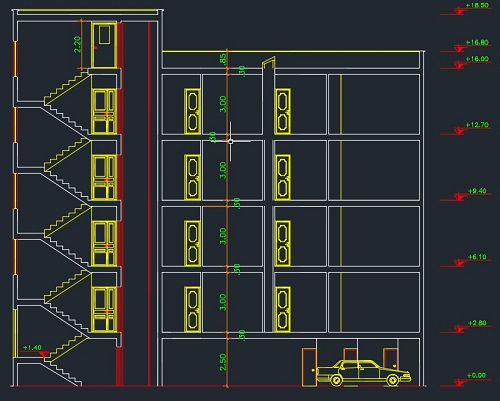The height and width of the screenshot is (401, 500).
Task: Click the rooftop stairwell door
Action: [x=104, y=45]
